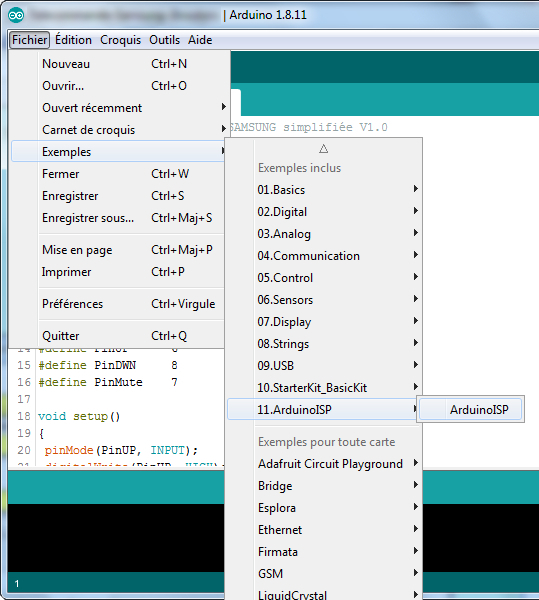The width and height of the screenshot is (539, 600).
Task: Click the Arduino logo icon in title bar
Action: (x=16, y=15)
